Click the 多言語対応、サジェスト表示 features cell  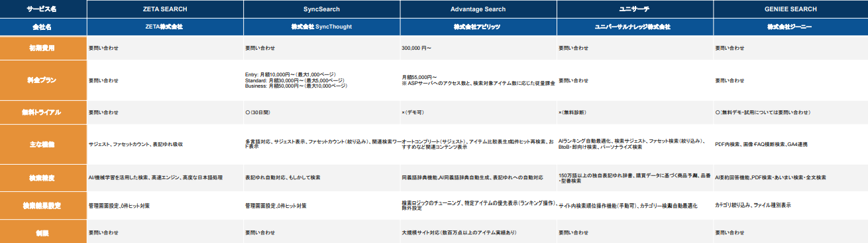[321, 144]
